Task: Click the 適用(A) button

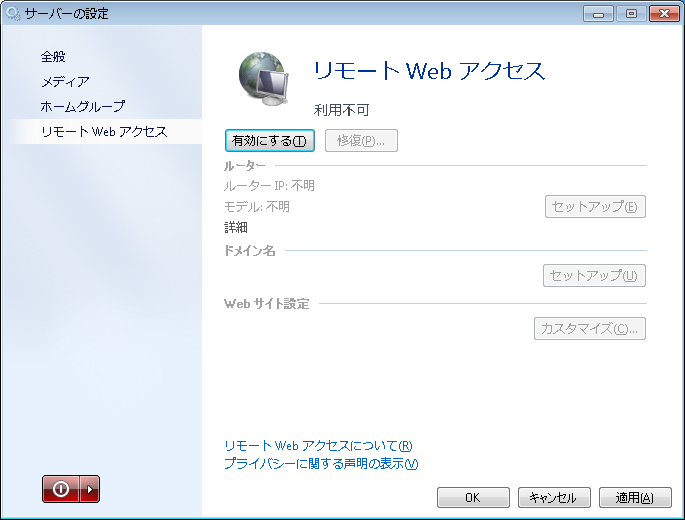Action: [x=635, y=498]
